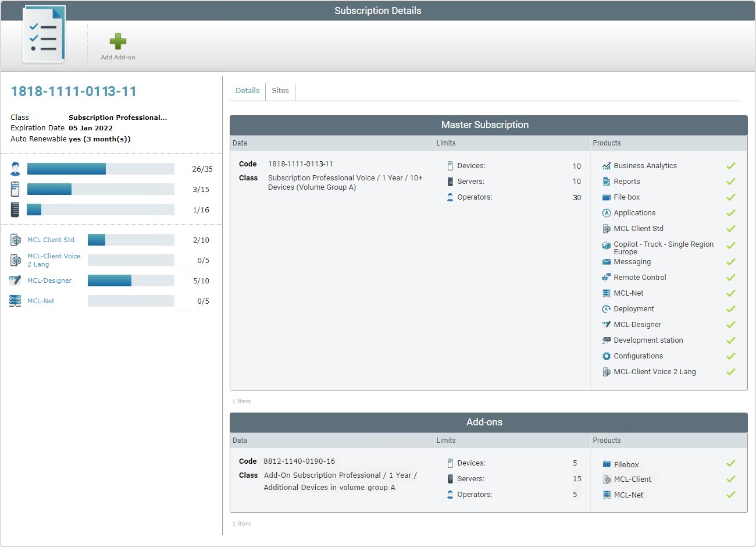Click the Deployment product icon

pyautogui.click(x=607, y=309)
